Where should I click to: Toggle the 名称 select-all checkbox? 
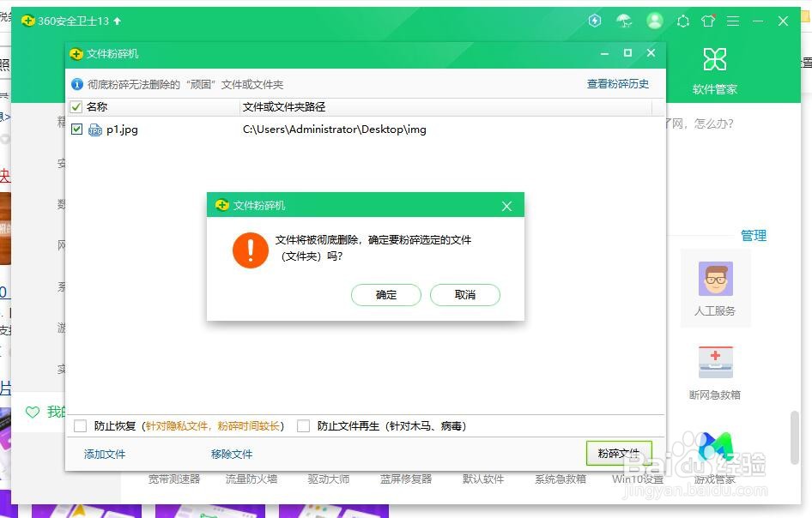click(76, 107)
